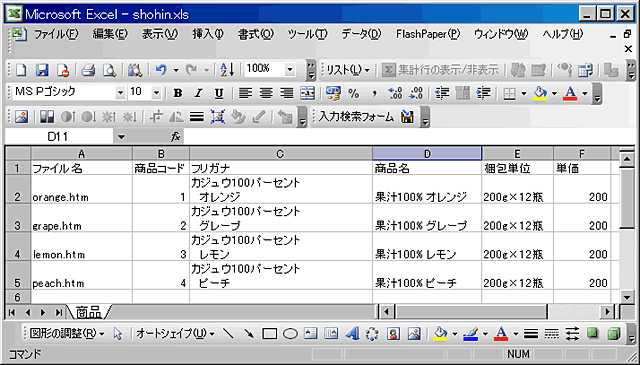
Task: Apply red font color in formatting toolbar
Action: pyautogui.click(x=570, y=93)
